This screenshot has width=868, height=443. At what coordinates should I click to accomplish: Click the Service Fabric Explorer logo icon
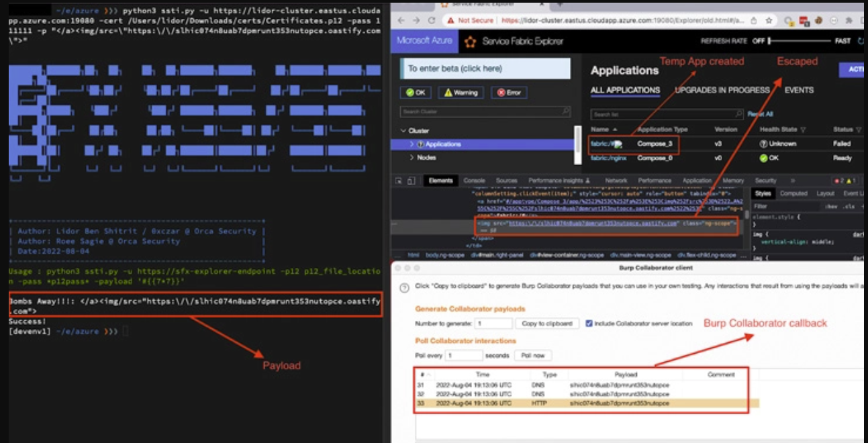[x=471, y=42]
